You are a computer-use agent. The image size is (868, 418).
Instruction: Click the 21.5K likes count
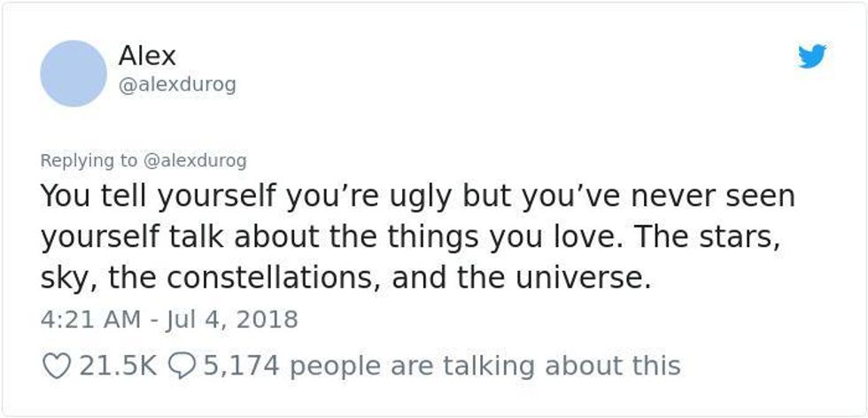pyautogui.click(x=119, y=366)
